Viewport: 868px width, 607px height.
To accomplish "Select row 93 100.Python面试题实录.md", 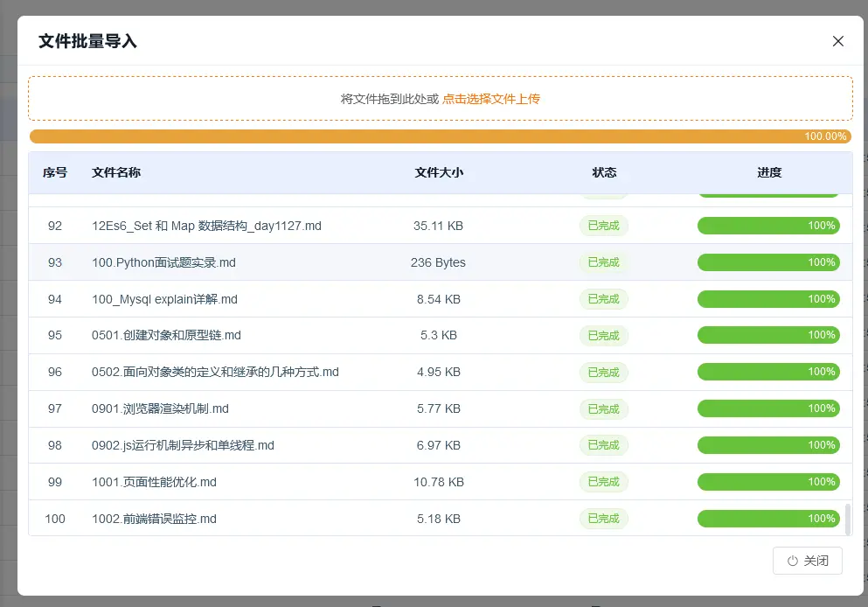I will tap(163, 262).
